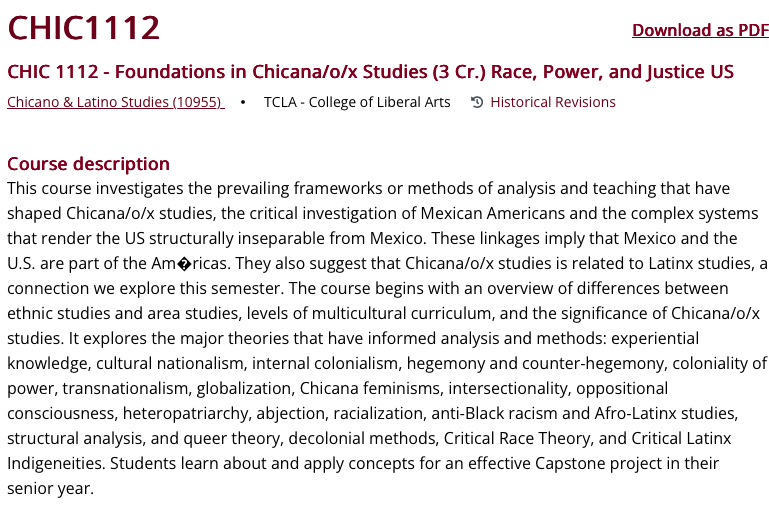Click the TCLA - College of Liberal Arts text
Viewport: 769px width, 515px height.
click(x=357, y=102)
